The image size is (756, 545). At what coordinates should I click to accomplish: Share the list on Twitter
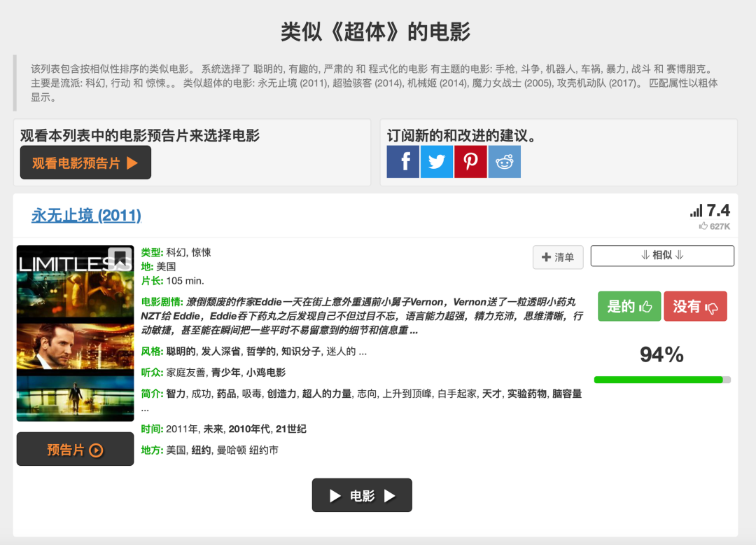436,162
